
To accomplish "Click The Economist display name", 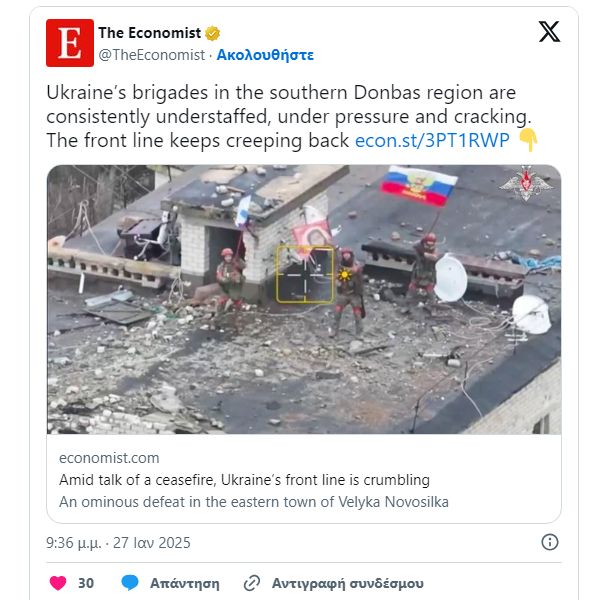I will point(150,33).
